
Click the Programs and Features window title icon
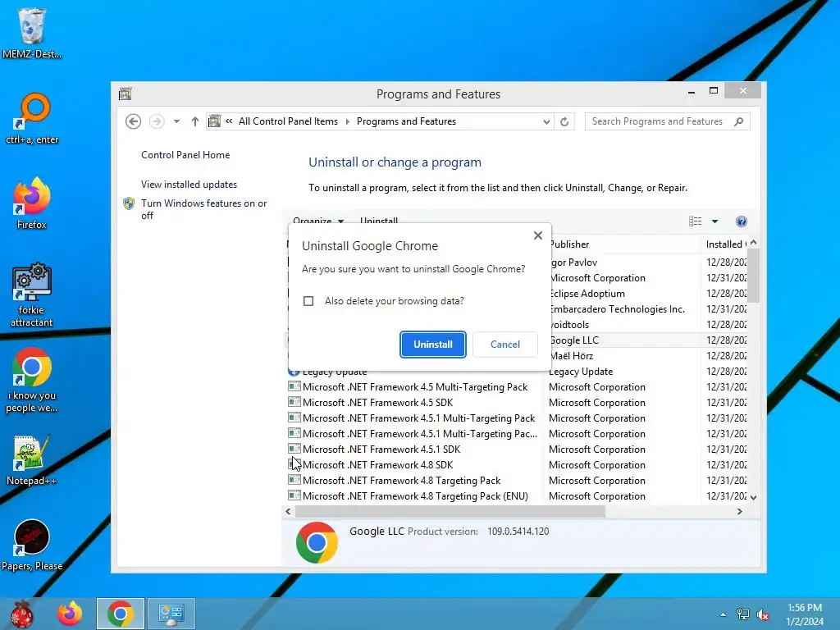click(x=126, y=94)
